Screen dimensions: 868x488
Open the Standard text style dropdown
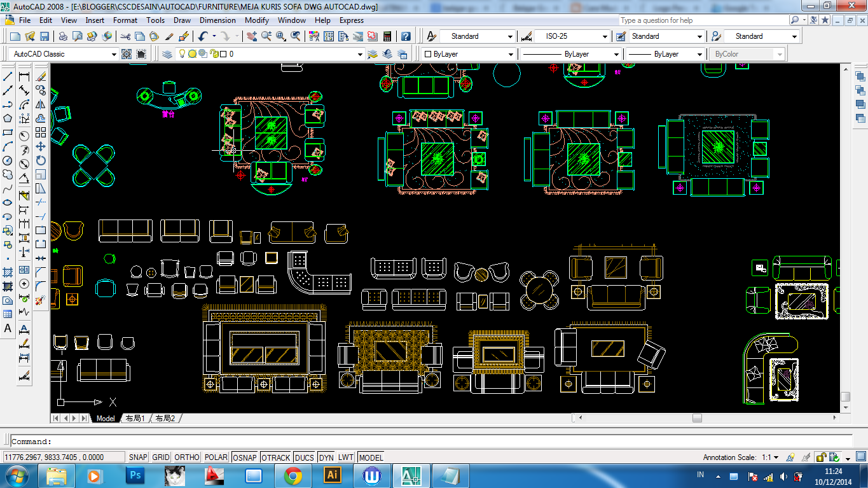pyautogui.click(x=510, y=36)
